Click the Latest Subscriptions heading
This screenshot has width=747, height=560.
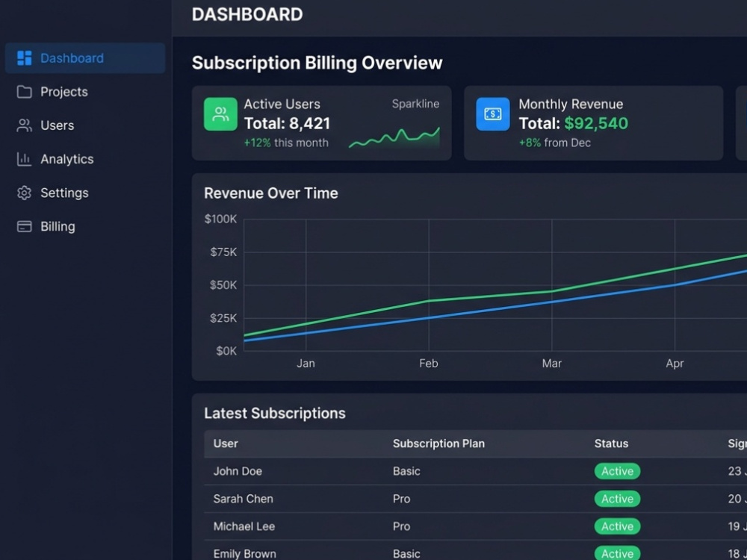(x=275, y=414)
